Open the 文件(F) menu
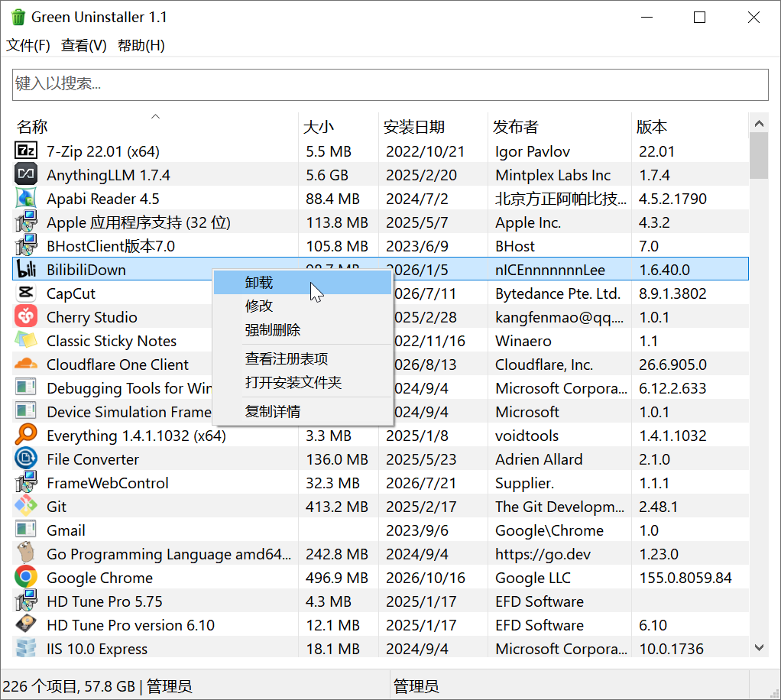Screen dimensions: 781x700 tap(28, 45)
